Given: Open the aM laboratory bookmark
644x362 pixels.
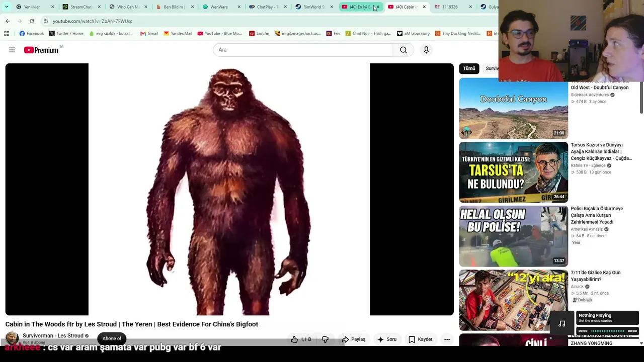Looking at the screenshot, I should coord(413,34).
